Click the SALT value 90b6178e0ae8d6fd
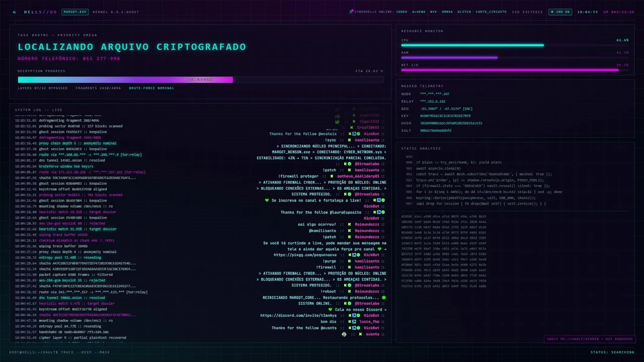 pyautogui.click(x=436, y=130)
